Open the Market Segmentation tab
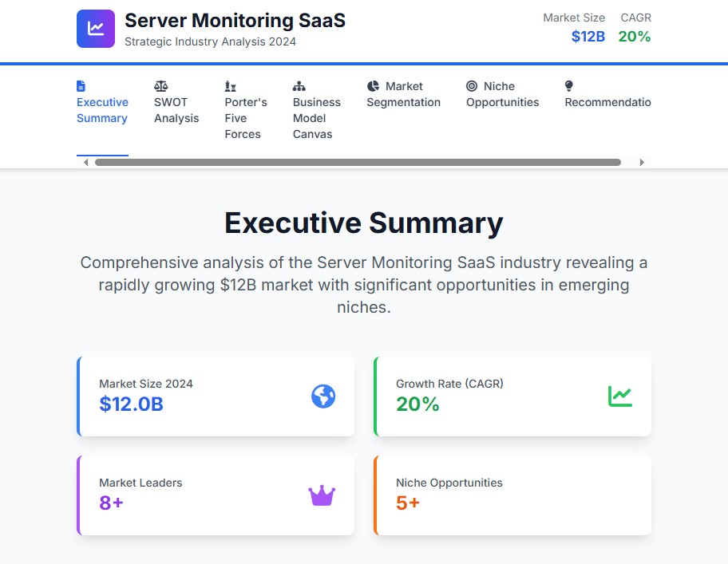The width and height of the screenshot is (728, 564). [403, 95]
